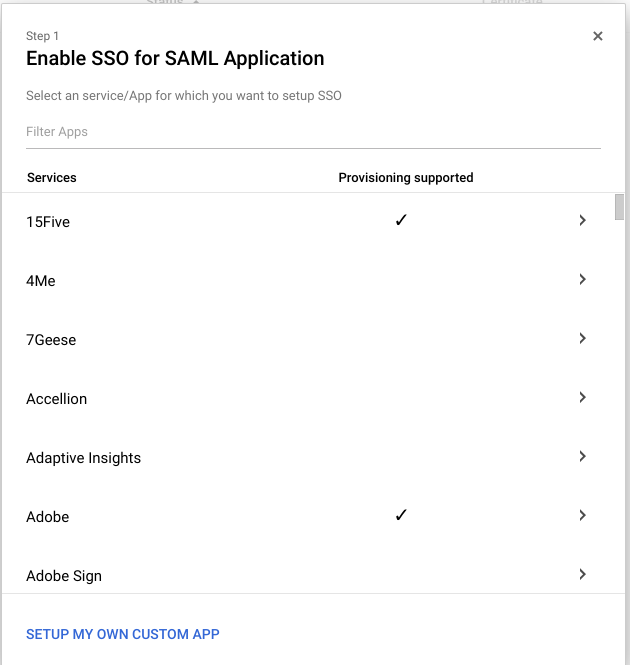The image size is (630, 665).
Task: Open the 15Five row chevron arrow
Action: coord(582,220)
